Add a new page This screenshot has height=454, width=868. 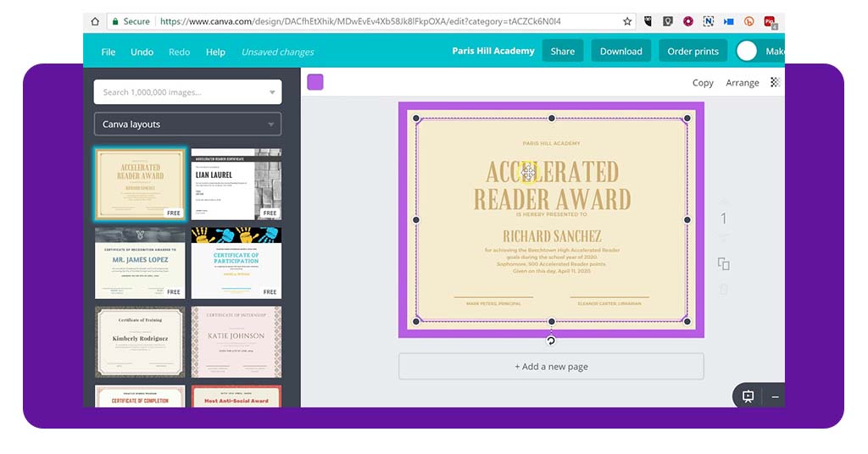pyautogui.click(x=551, y=366)
